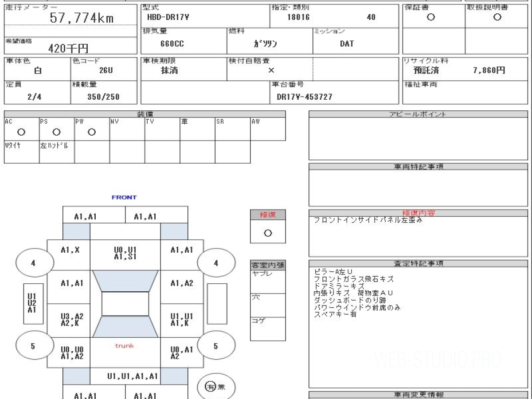Select the PW equipment circle

point(92,132)
